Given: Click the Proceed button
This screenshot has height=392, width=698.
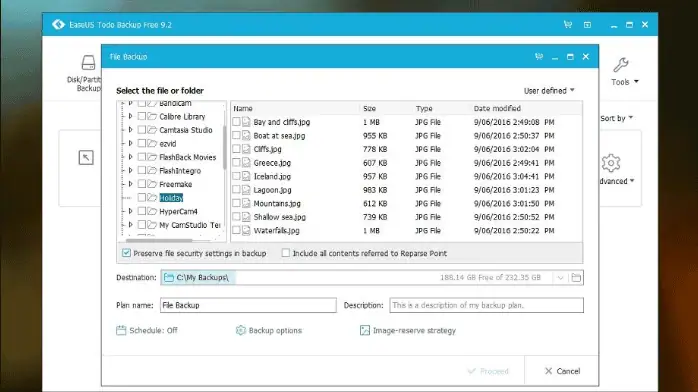Looking at the screenshot, I should (x=488, y=371).
